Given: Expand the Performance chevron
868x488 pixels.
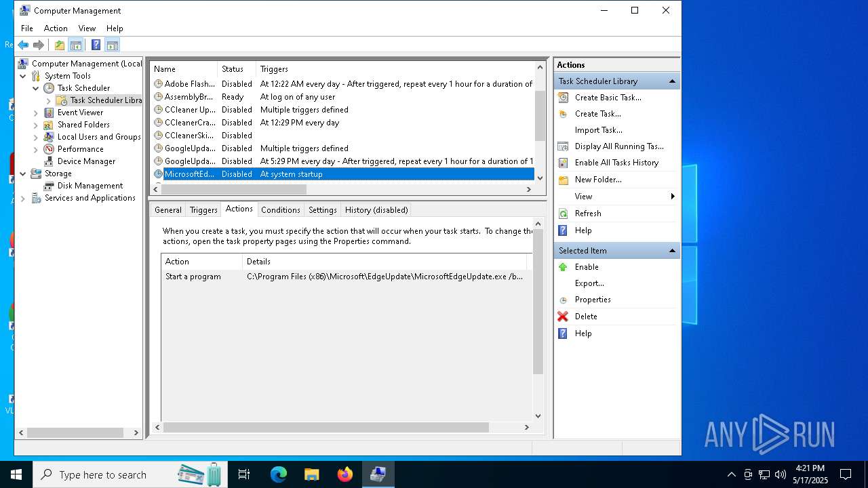Looking at the screenshot, I should [x=36, y=149].
